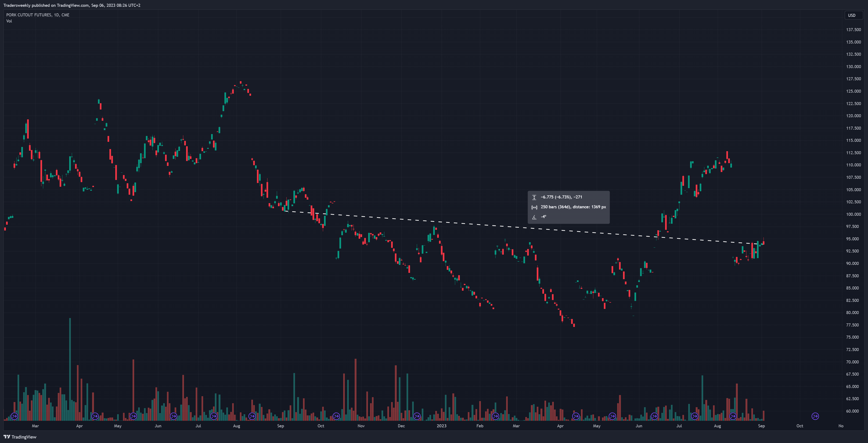Click roll icon between Jul and Aug 2022
The width and height of the screenshot is (868, 443).
[214, 416]
